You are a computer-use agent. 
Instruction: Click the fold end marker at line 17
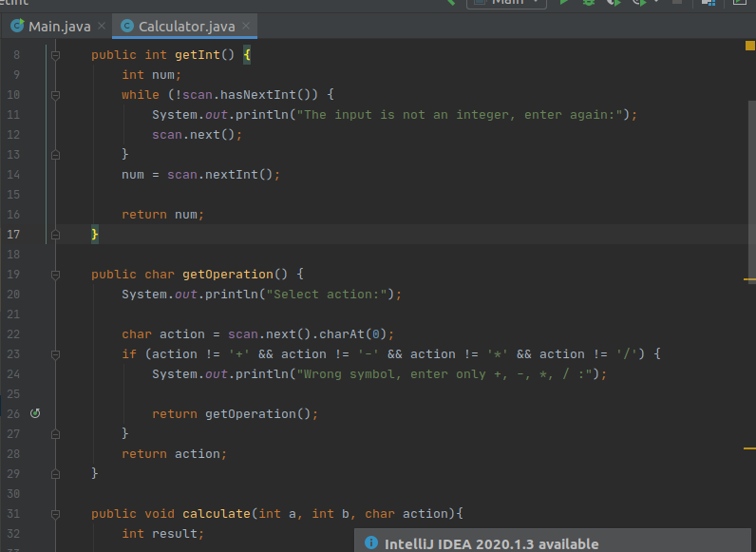tap(55, 235)
